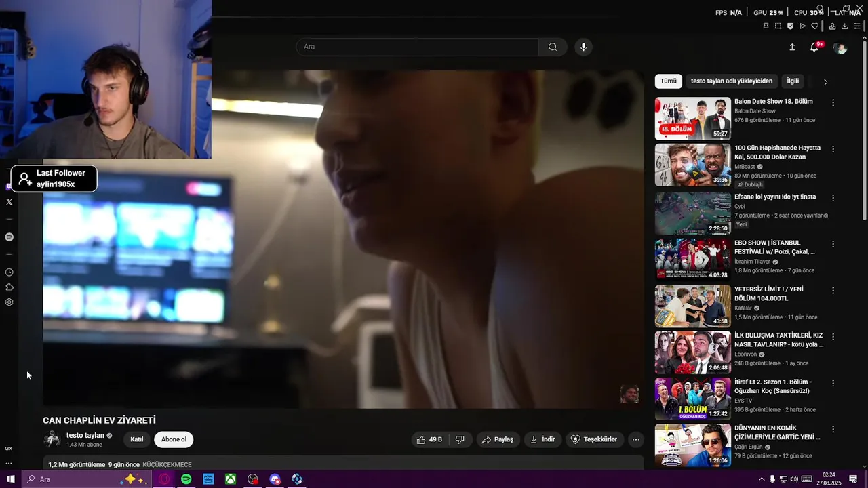This screenshot has height=488, width=868.
Task: Click the KÜÇÜKÇEKMECE location text
Action: pos(167,465)
